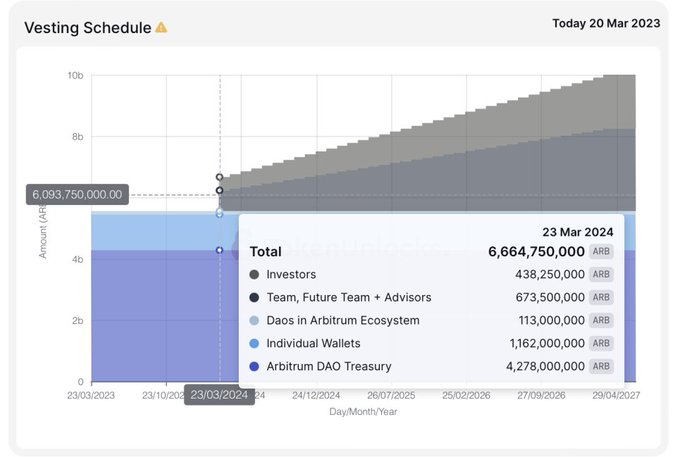This screenshot has width=680, height=457.
Task: Click the Arbitrum DAO Treasury indigo legend dot
Action: (x=255, y=366)
